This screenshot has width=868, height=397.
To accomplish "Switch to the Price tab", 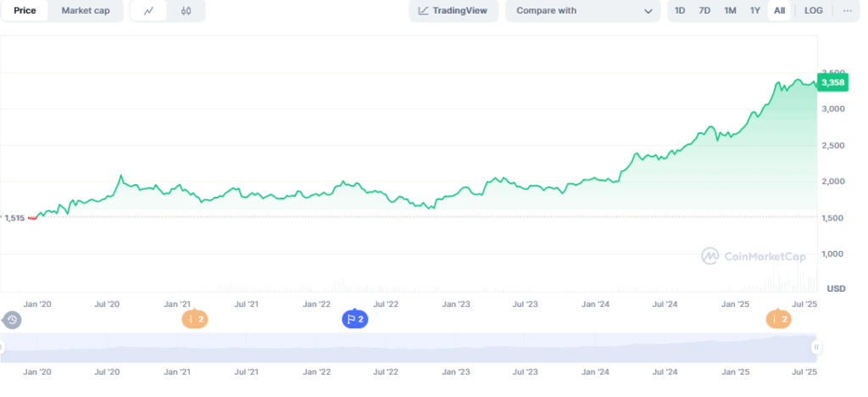I will click(x=25, y=11).
